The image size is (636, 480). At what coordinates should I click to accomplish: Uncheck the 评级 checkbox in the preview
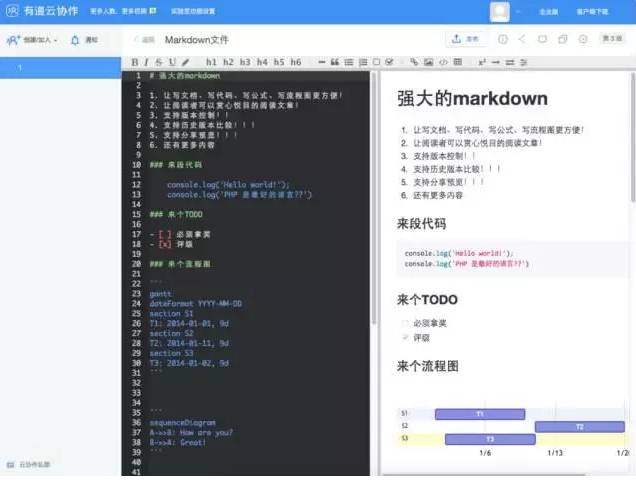(x=404, y=337)
